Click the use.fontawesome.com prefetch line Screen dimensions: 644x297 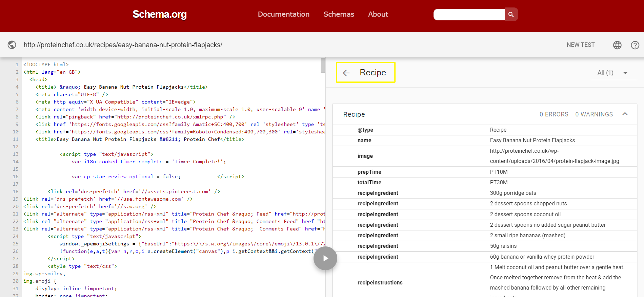(108, 199)
